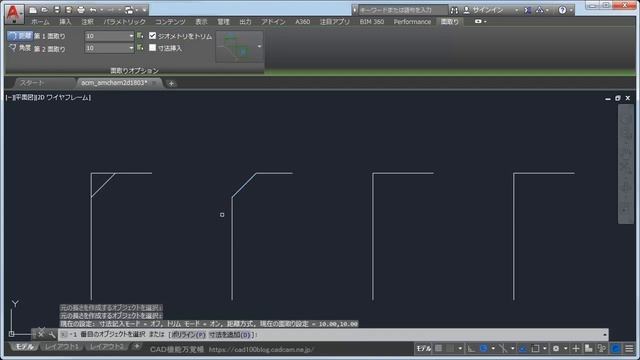Click the Plot/Print icon in the quick access toolbar

(x=81, y=10)
